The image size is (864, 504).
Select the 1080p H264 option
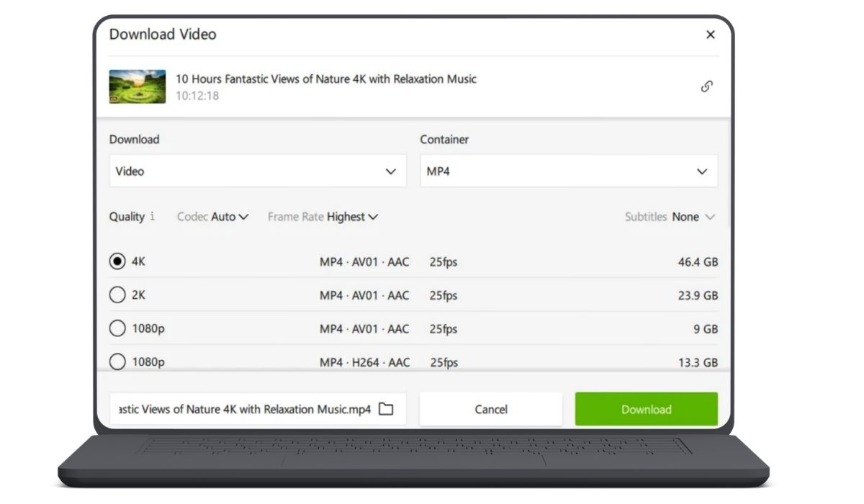pyautogui.click(x=117, y=361)
